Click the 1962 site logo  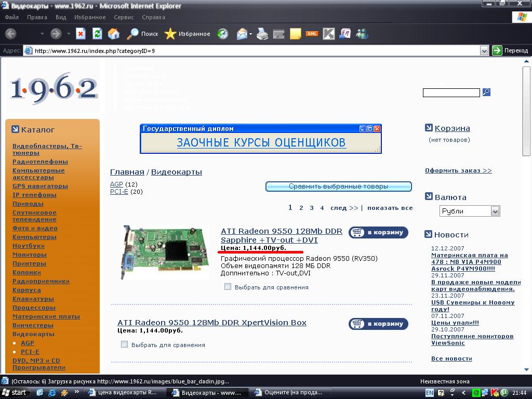(54, 87)
